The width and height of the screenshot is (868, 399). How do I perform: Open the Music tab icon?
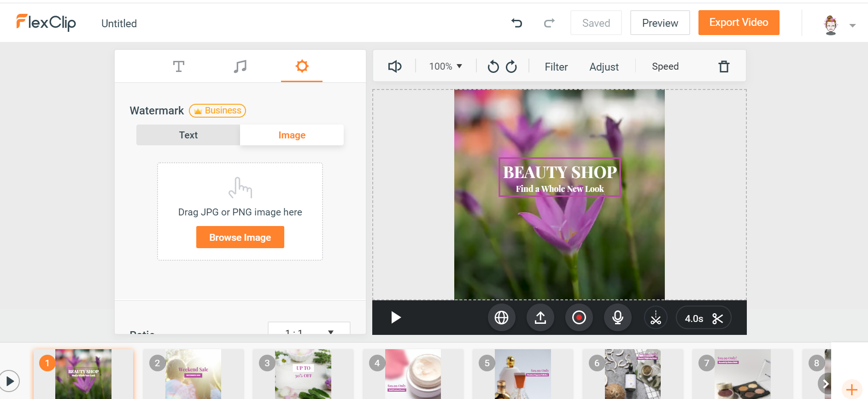click(240, 66)
